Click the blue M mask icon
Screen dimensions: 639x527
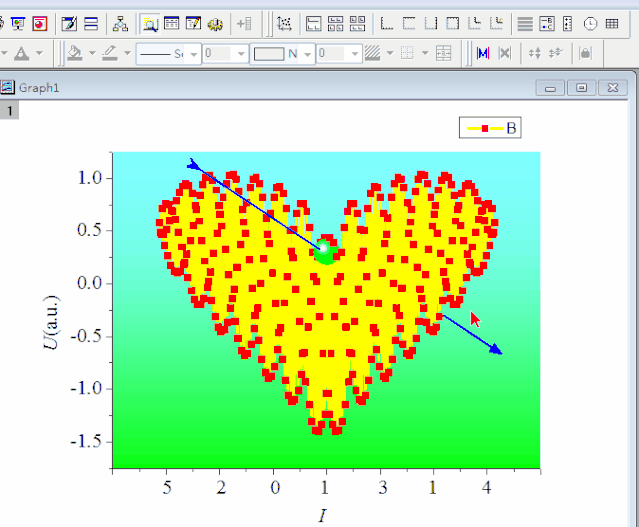[483, 53]
